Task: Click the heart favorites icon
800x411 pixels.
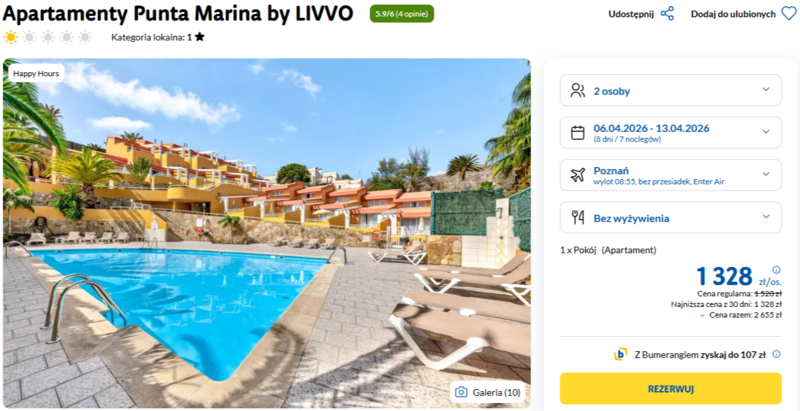Action: (x=789, y=14)
